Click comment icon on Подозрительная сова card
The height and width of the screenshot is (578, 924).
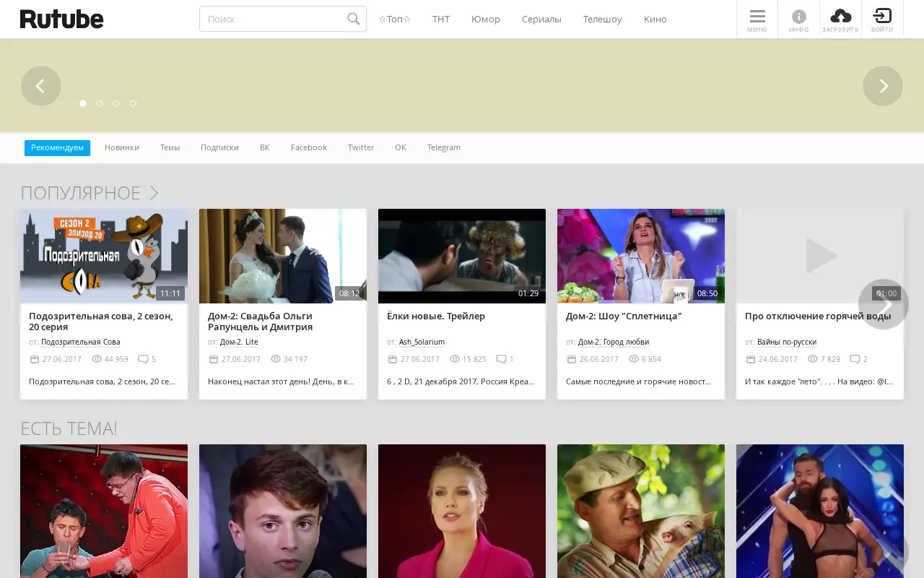click(143, 359)
